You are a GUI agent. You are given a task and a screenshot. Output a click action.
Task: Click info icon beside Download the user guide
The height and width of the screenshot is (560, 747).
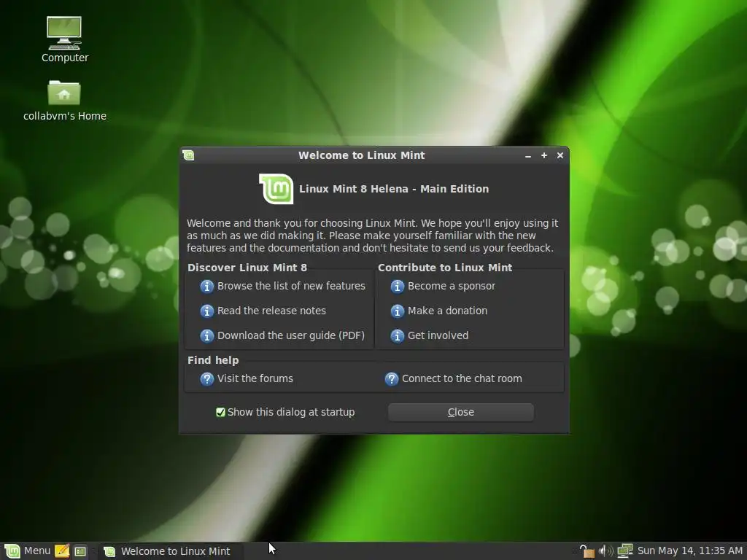pyautogui.click(x=206, y=335)
